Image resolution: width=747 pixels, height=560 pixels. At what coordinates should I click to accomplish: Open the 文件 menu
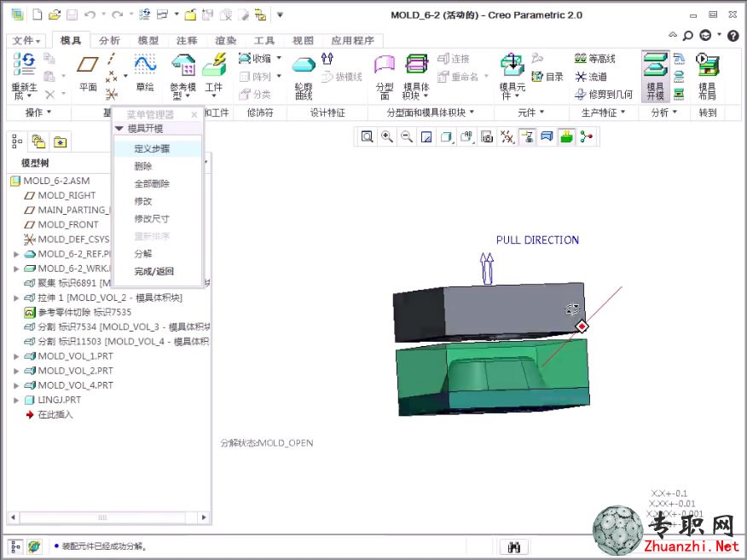click(26, 40)
